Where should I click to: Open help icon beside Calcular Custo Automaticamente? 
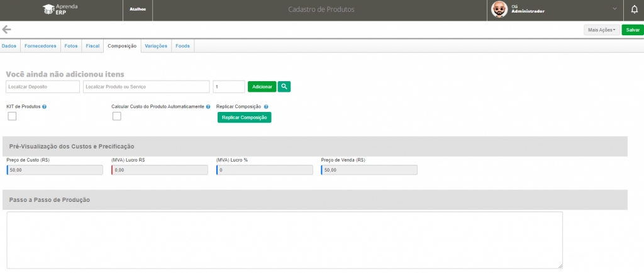208,107
